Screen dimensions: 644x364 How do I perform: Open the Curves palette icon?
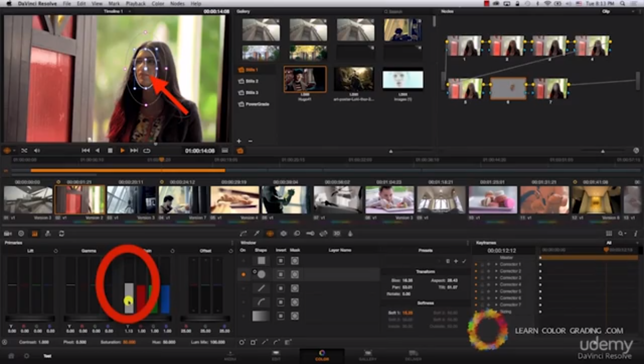pos(243,234)
